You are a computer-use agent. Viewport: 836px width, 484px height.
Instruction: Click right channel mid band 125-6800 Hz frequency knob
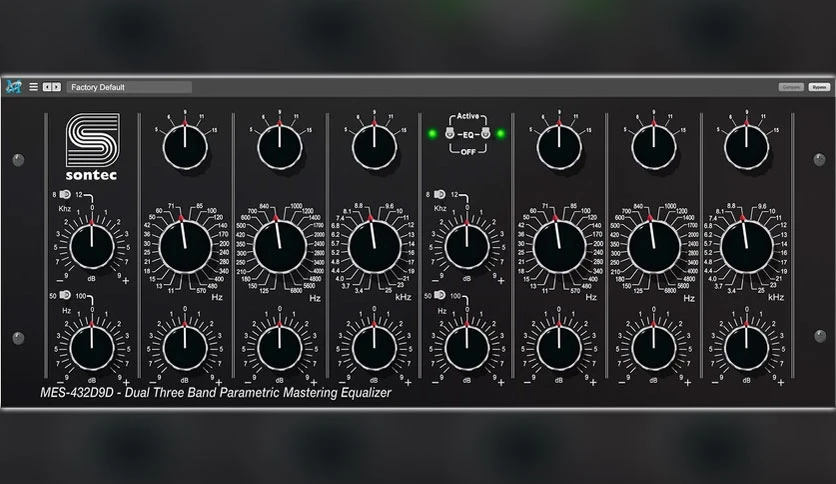(654, 247)
